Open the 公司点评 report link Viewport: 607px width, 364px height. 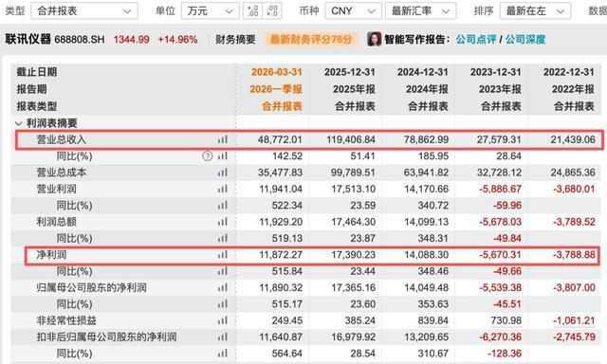click(476, 39)
